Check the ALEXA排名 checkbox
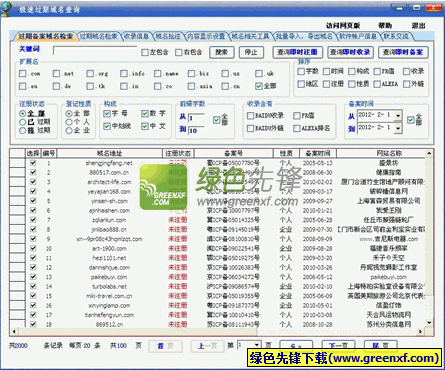The image size is (445, 370). (x=297, y=128)
